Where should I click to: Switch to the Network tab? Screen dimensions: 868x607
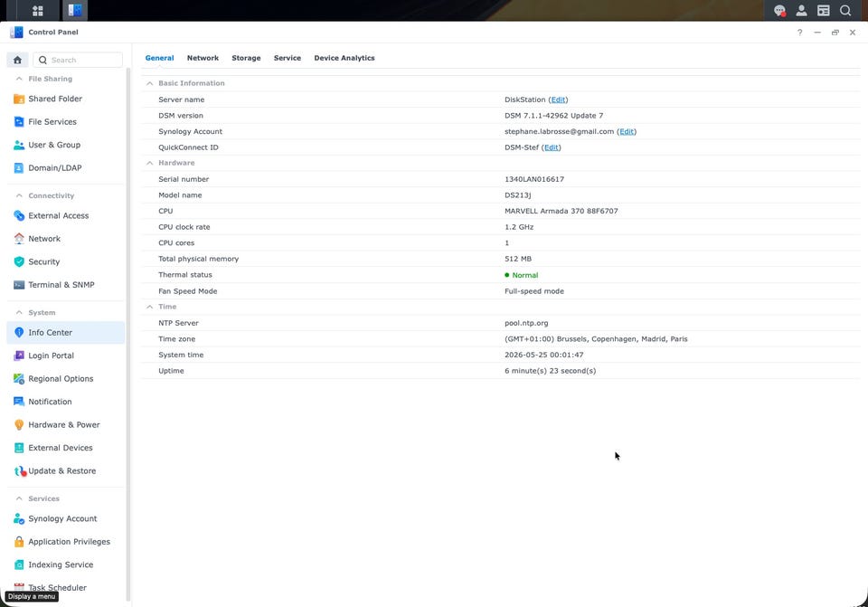click(203, 58)
